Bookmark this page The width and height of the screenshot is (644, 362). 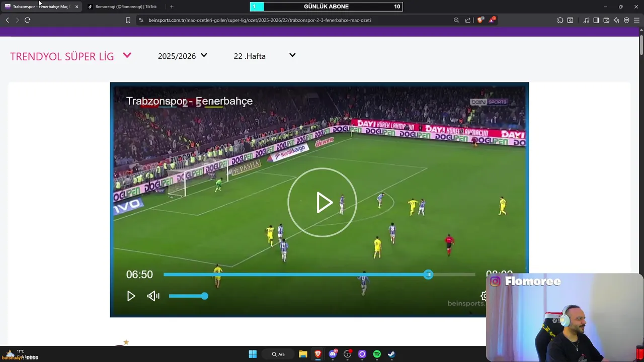128,20
